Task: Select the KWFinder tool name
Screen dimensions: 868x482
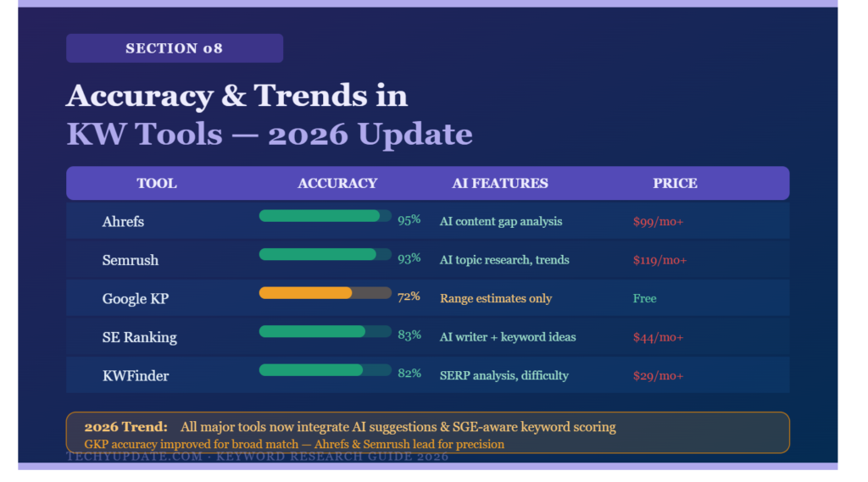Action: 135,376
